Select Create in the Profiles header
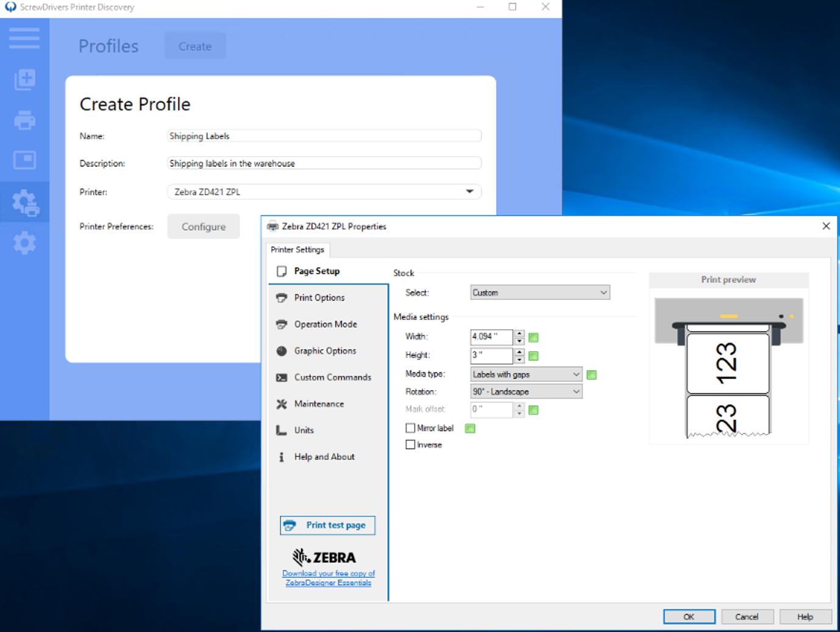This screenshot has height=632, width=840. [x=194, y=46]
